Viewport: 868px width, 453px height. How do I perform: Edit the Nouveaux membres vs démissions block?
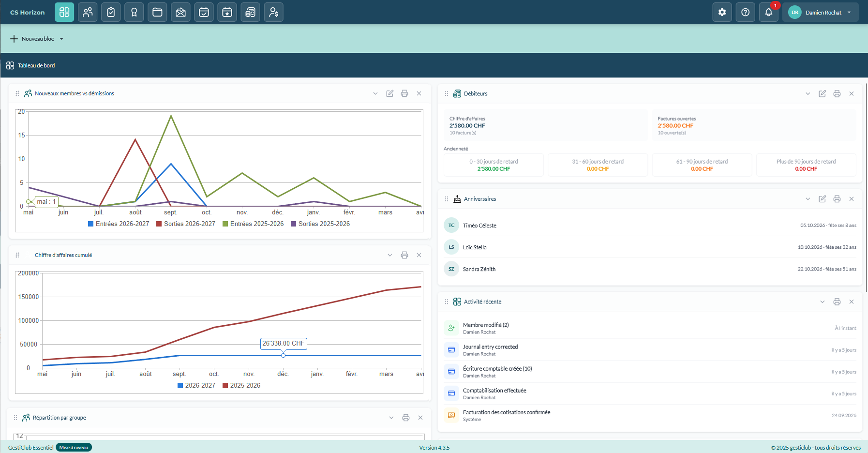point(390,93)
